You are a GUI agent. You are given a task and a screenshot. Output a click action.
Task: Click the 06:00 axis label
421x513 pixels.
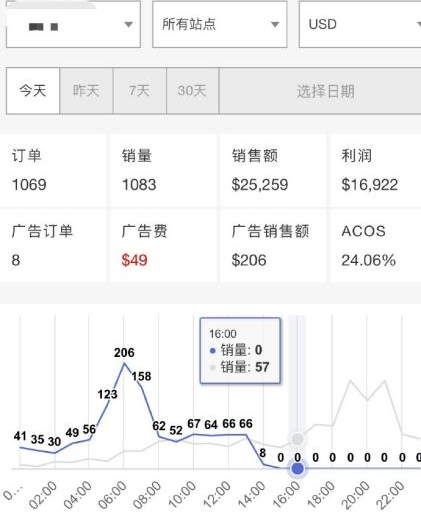(113, 494)
